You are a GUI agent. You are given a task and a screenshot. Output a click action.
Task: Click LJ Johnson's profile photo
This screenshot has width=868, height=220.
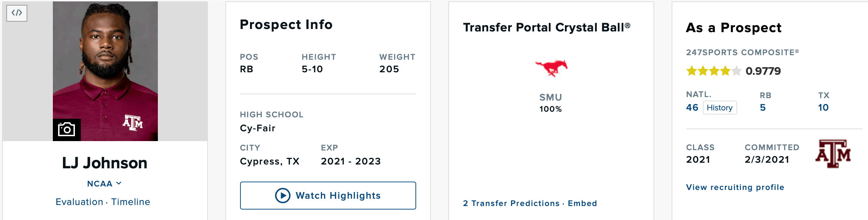click(105, 71)
